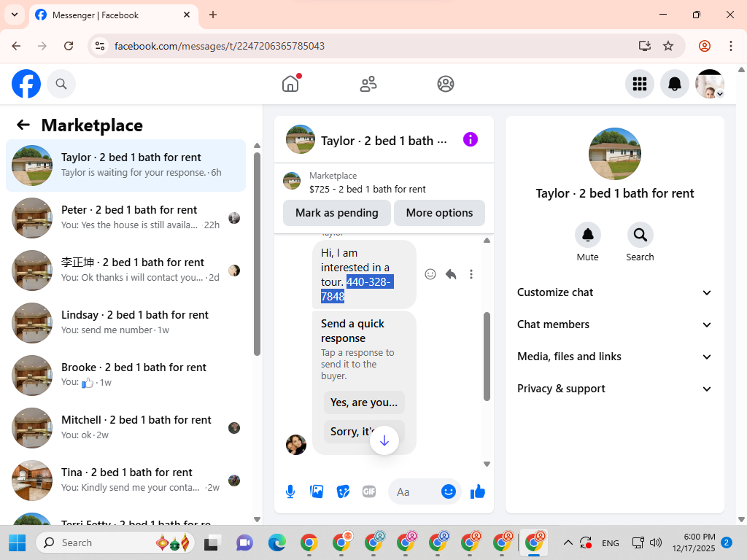Screen dimensions: 747x560
Task: Go back from Marketplace chats list
Action: click(x=23, y=125)
